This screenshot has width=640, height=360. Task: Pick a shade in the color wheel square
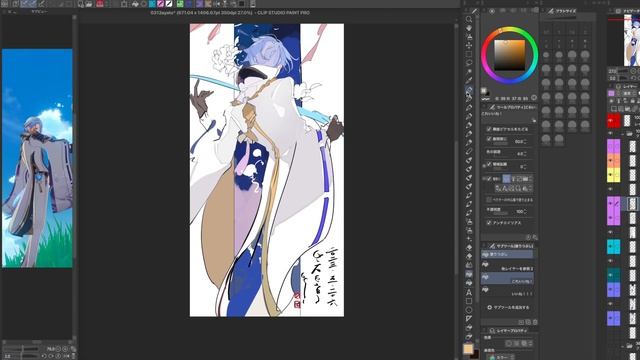click(x=509, y=55)
